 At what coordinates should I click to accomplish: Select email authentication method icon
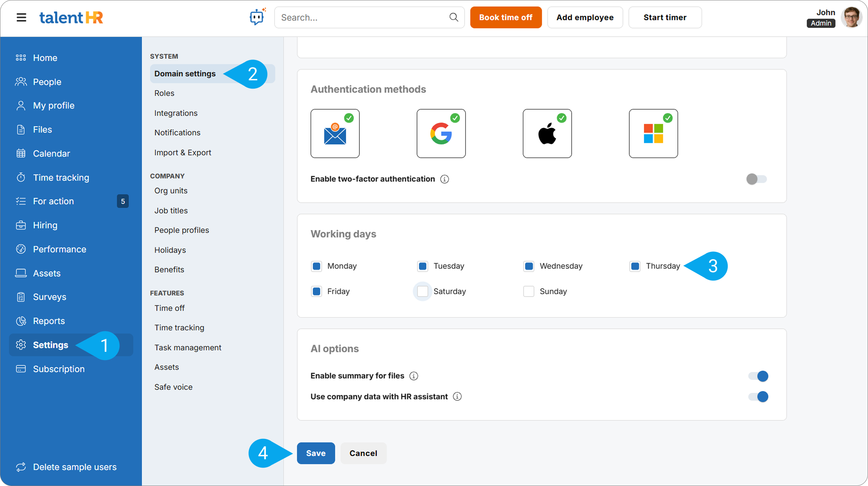335,133
